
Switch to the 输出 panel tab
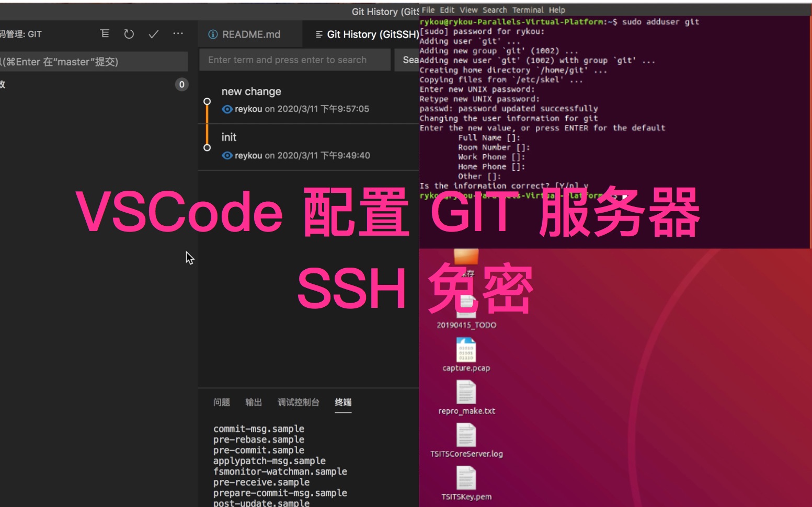tap(254, 402)
